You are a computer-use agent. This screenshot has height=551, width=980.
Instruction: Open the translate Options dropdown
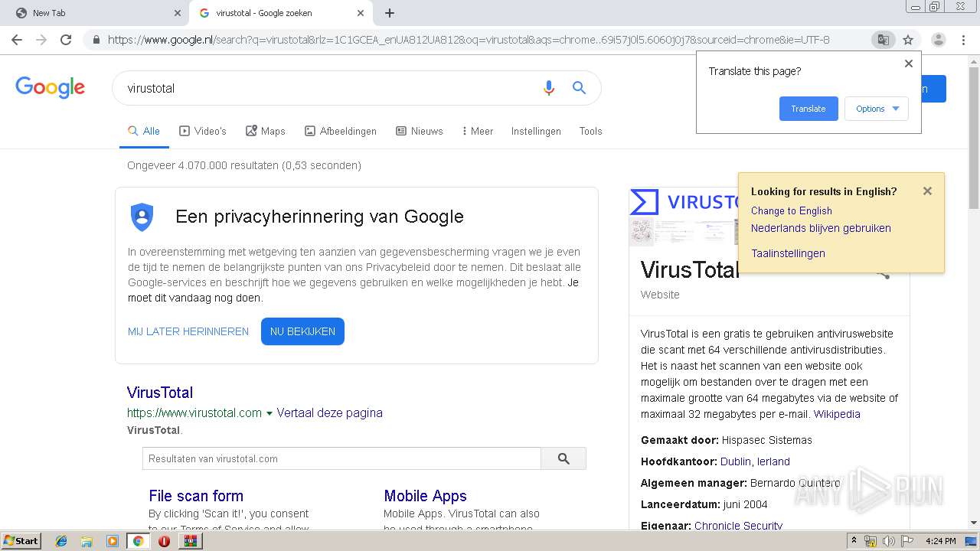877,109
